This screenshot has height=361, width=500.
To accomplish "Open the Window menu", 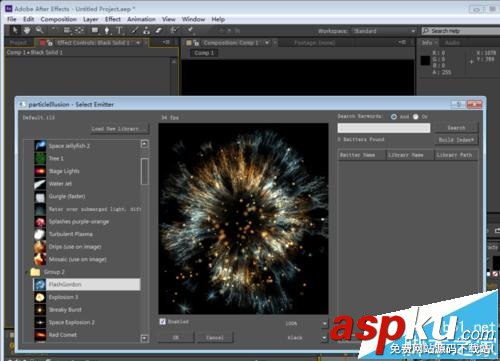I will click(193, 19).
